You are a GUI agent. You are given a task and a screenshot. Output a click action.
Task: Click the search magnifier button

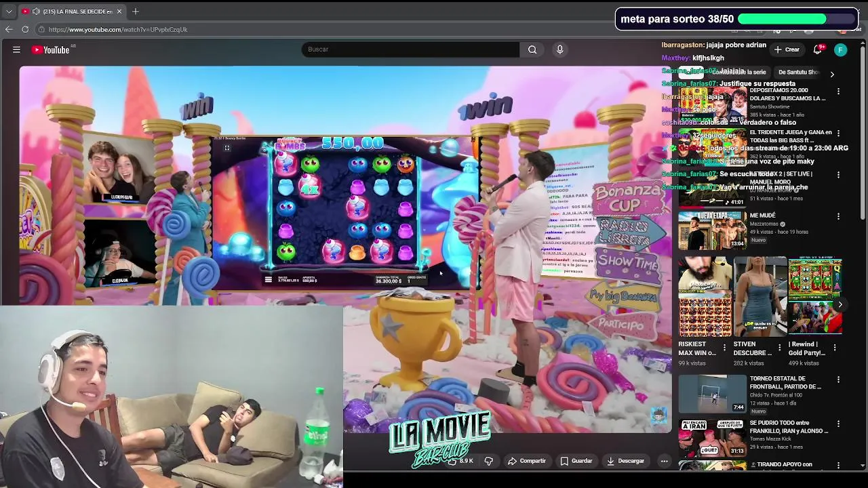(532, 49)
